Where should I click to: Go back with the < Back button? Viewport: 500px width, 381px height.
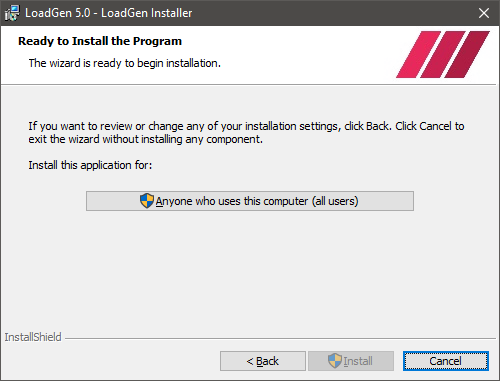point(263,361)
